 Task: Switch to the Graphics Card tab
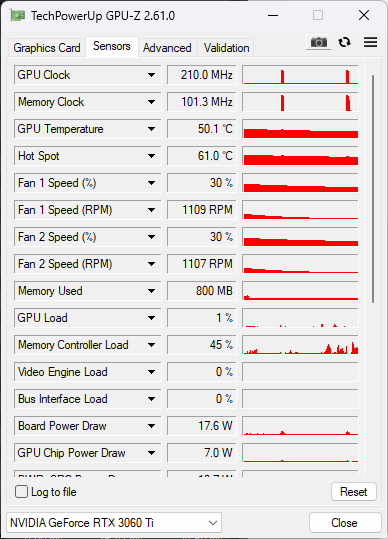click(x=47, y=48)
